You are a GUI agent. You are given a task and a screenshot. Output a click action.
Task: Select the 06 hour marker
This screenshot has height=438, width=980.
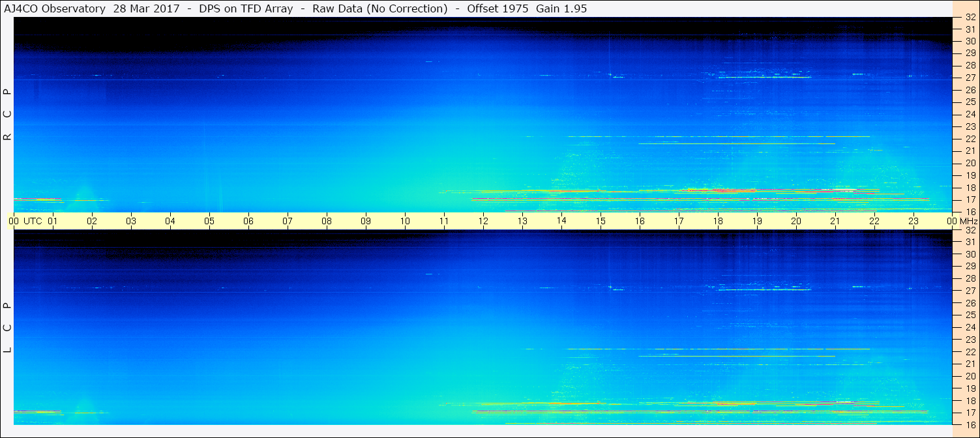coord(248,221)
